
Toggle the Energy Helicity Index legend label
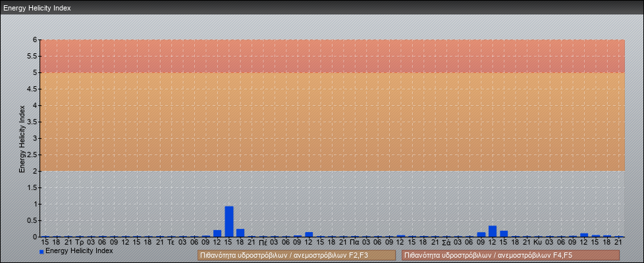coord(79,251)
